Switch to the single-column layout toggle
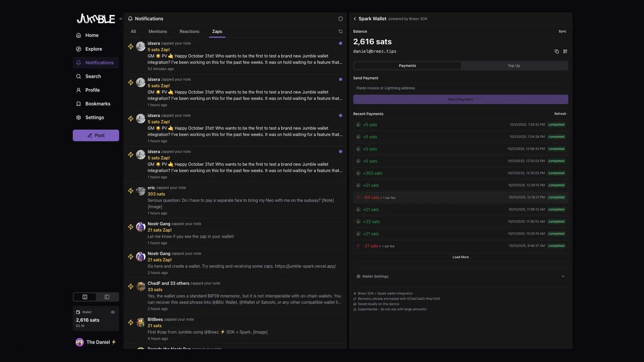The width and height of the screenshot is (644, 362). click(107, 297)
